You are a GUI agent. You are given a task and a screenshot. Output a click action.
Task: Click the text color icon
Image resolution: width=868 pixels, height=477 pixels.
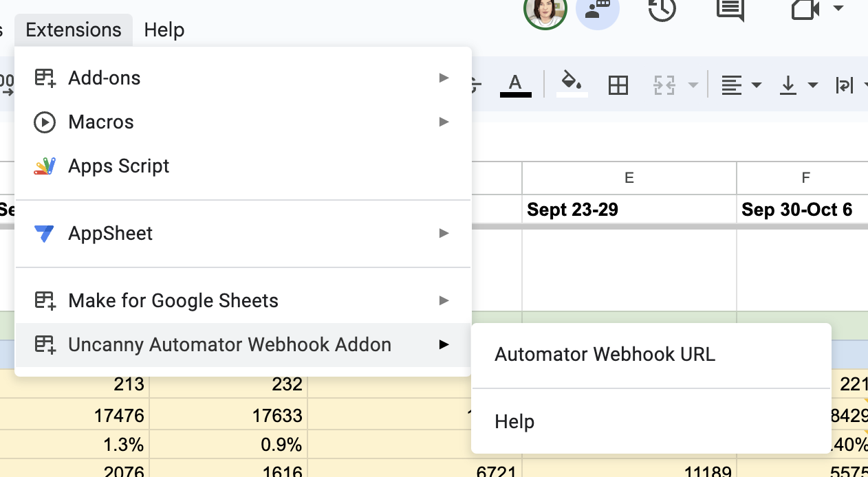coord(515,85)
